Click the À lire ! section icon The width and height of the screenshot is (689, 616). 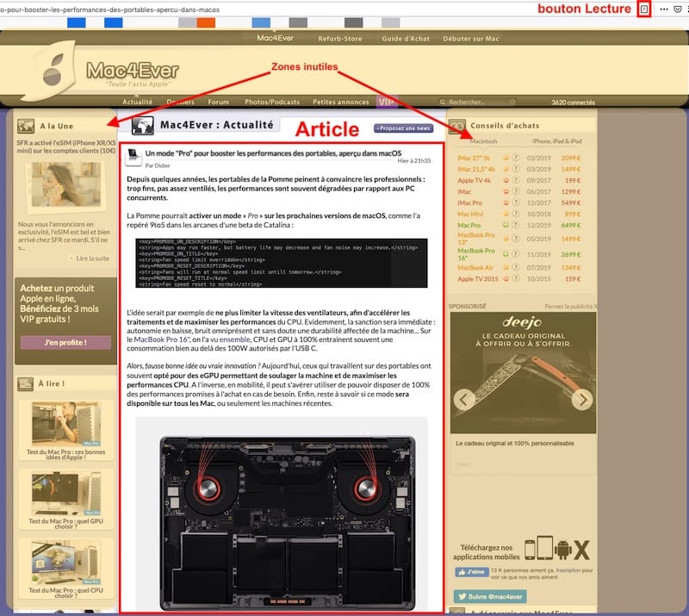pos(25,384)
